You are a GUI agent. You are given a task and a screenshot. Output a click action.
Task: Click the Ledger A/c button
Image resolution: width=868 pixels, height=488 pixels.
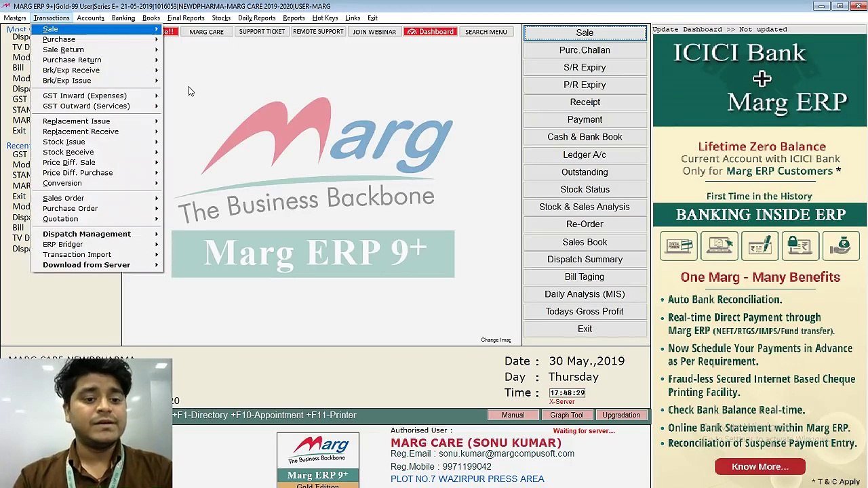point(585,155)
